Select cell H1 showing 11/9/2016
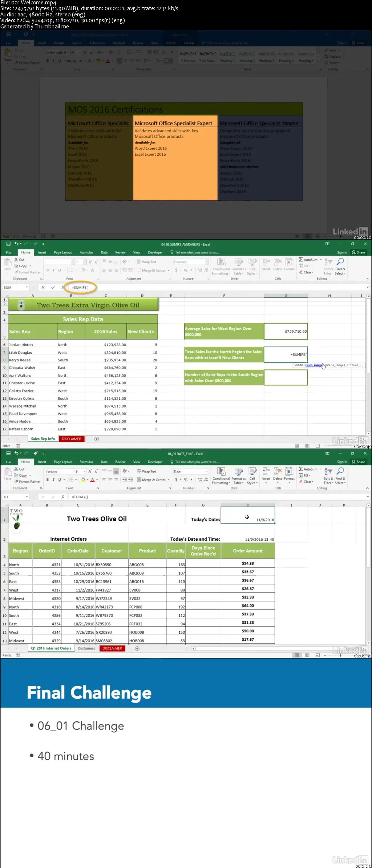 pos(248,515)
